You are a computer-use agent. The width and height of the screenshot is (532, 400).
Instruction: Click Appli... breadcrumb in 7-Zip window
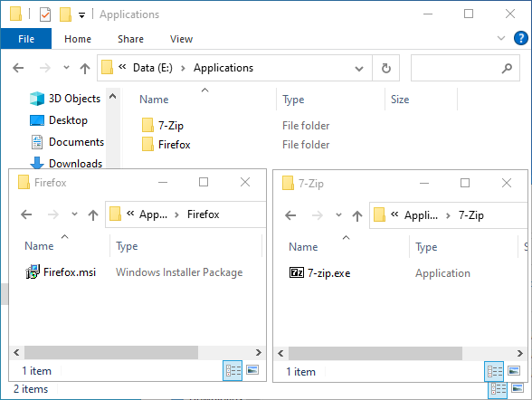tap(421, 215)
